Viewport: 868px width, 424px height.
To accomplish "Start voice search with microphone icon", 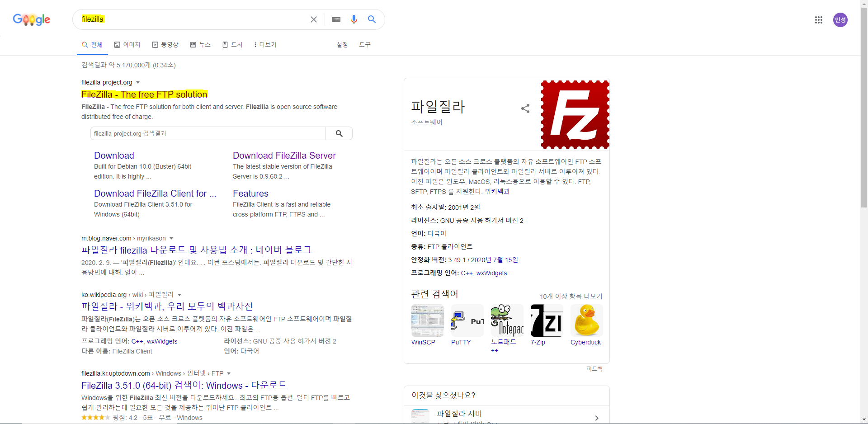I will [x=354, y=19].
